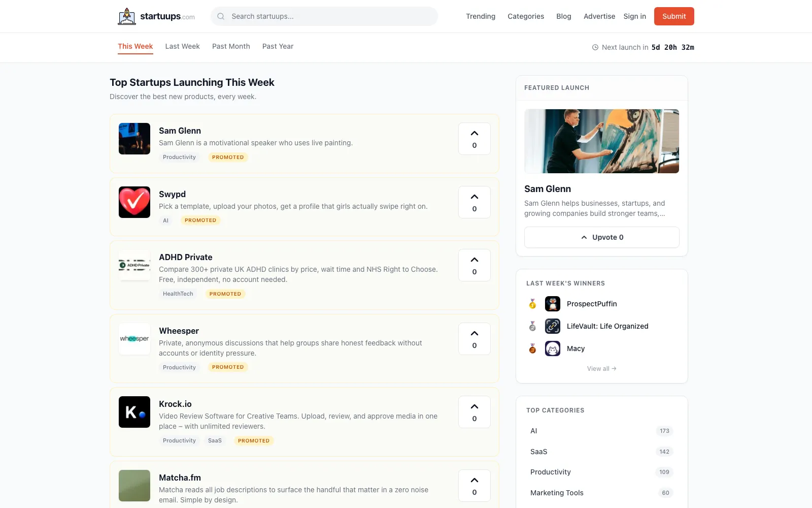The height and width of the screenshot is (508, 812).
Task: Upvote Sam Glenn in the list
Action: coord(475,139)
